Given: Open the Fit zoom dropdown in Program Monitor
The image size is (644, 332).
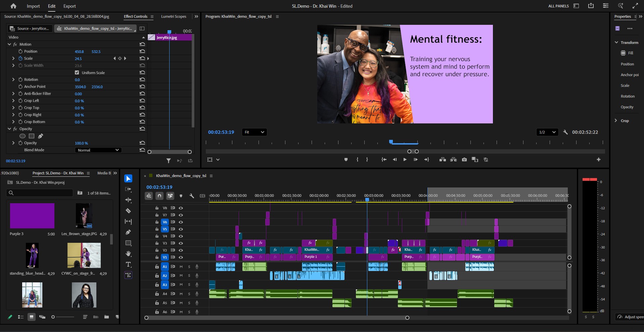Looking at the screenshot, I should click(254, 132).
